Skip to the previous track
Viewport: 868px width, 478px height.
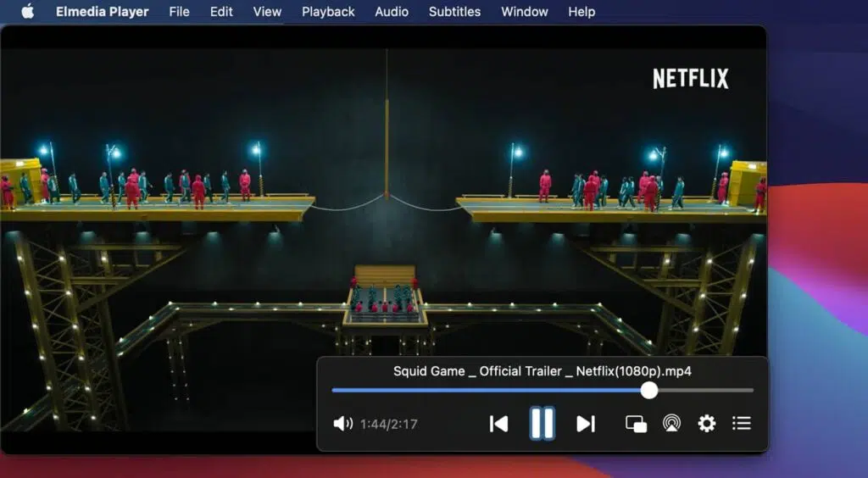[498, 424]
